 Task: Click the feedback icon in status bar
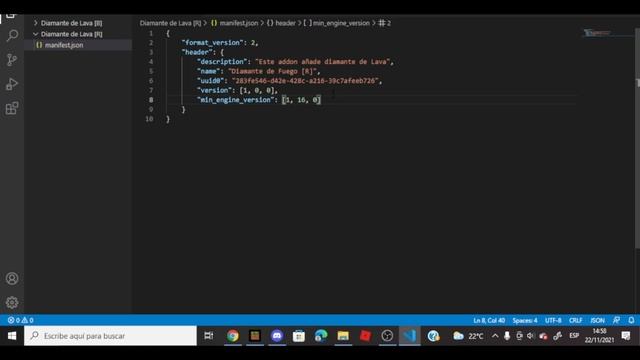click(616, 320)
